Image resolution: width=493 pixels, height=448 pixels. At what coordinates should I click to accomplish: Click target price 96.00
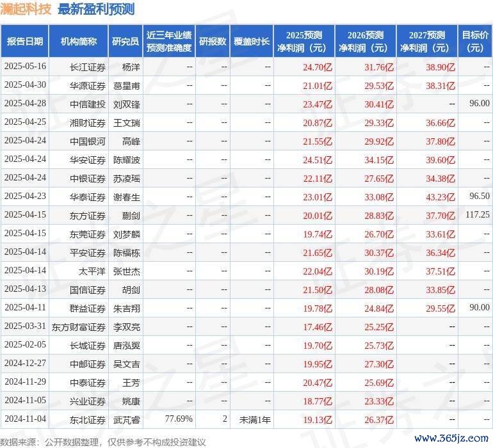[480, 104]
